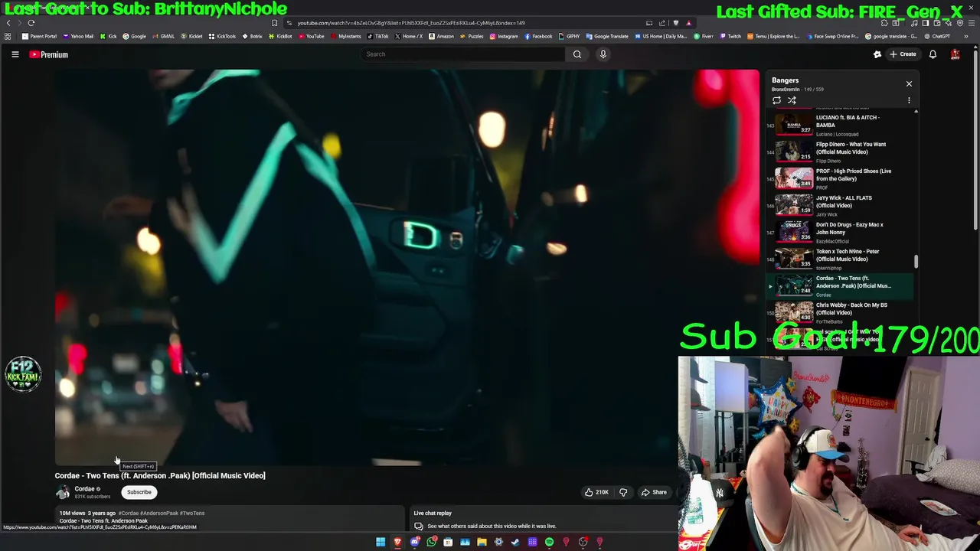This screenshot has height=551, width=980.
Task: Play Flipp Dinero - What You Want video
Action: coord(840,152)
